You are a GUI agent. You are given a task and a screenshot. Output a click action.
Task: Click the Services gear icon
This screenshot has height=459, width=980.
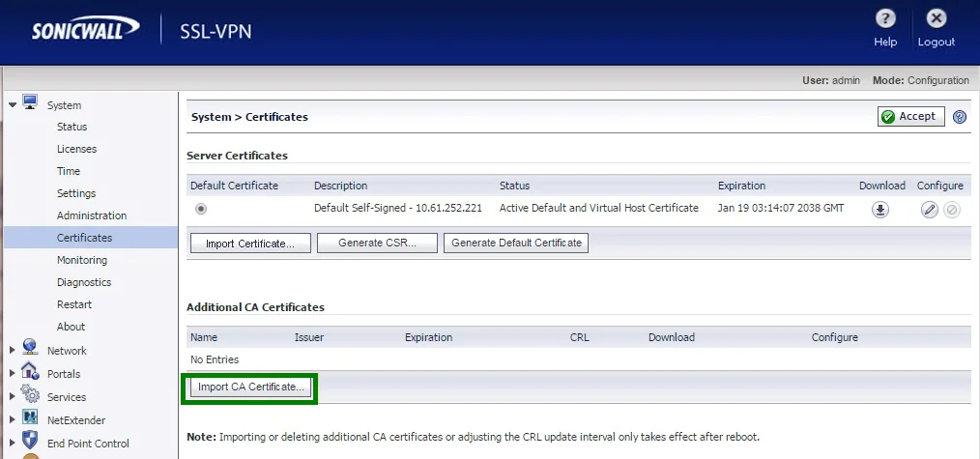[x=29, y=395]
